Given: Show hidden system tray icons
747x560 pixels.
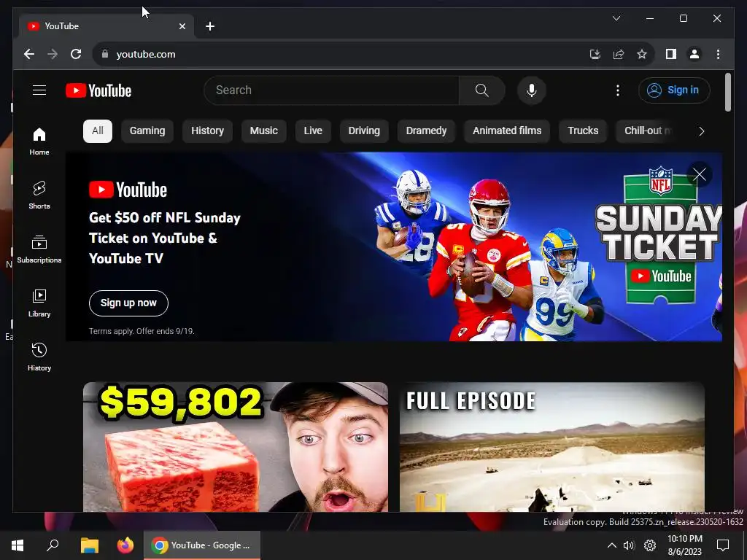Looking at the screenshot, I should pos(612,545).
